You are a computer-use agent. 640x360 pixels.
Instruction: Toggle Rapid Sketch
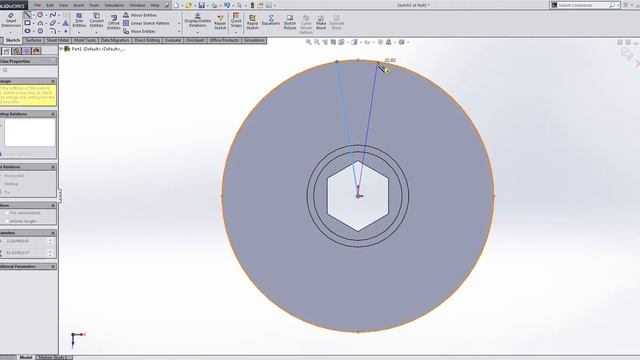coord(252,22)
